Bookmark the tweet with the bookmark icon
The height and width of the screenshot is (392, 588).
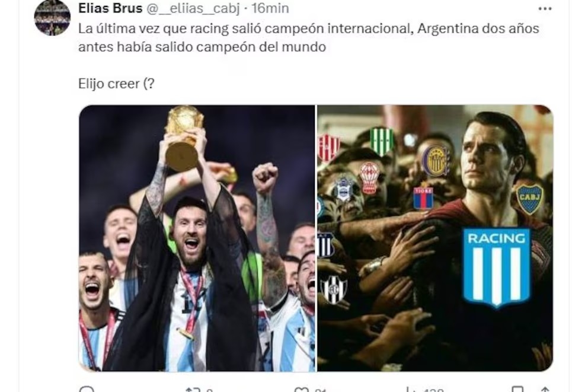517,389
